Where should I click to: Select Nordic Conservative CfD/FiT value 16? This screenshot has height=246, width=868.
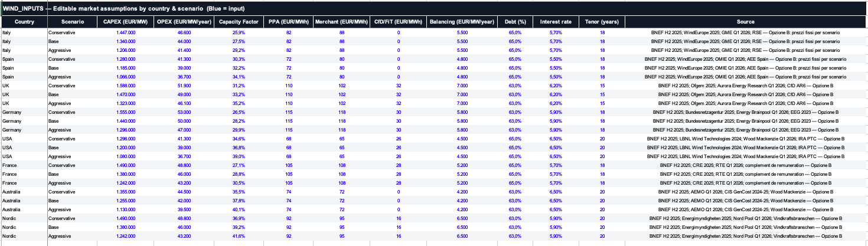click(x=398, y=218)
